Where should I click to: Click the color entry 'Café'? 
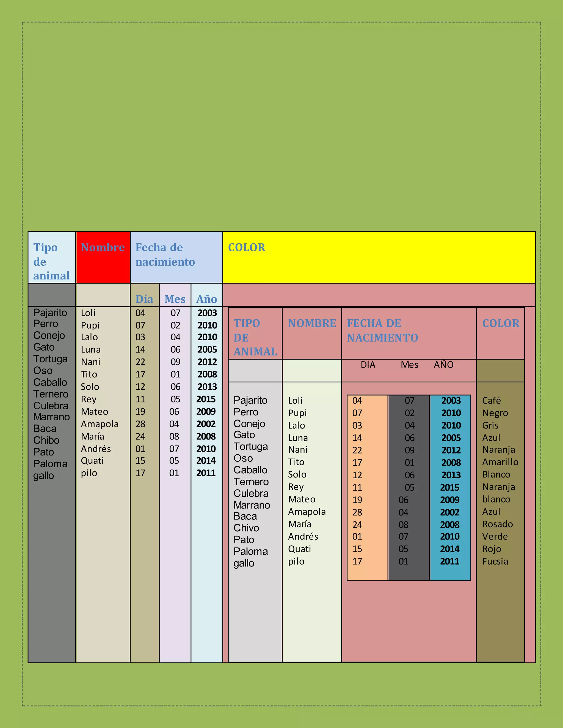491,400
